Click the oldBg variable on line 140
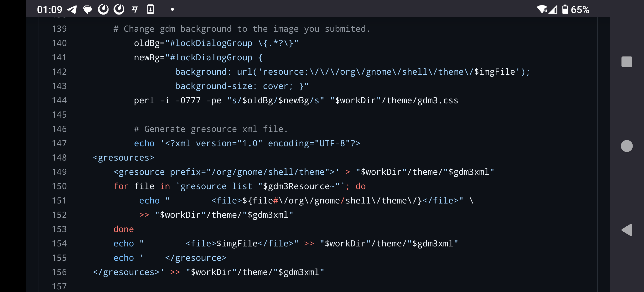Viewport: 644px width, 292px height. click(147, 43)
